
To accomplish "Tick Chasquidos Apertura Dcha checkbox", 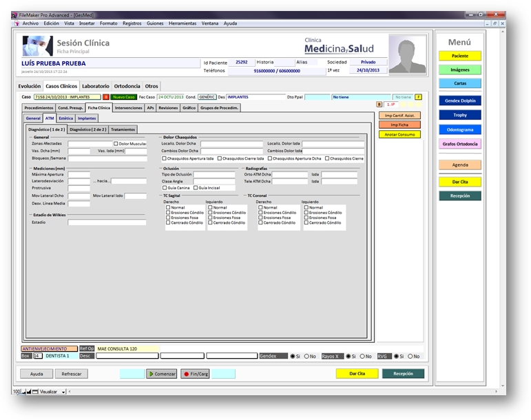I will 270,158.
